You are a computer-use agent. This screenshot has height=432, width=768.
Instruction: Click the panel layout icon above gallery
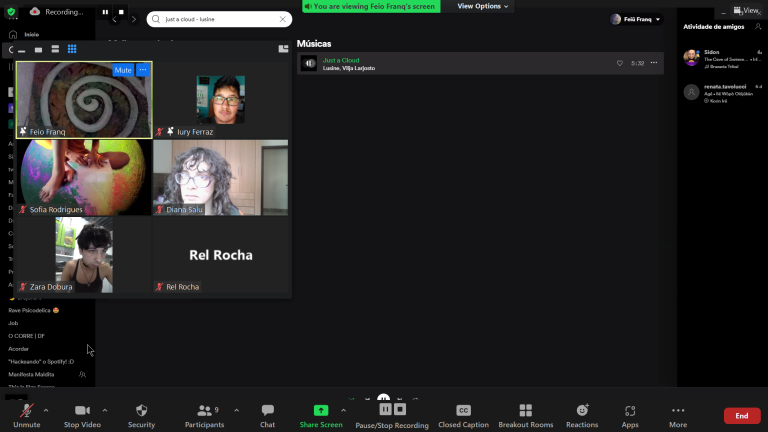point(283,48)
